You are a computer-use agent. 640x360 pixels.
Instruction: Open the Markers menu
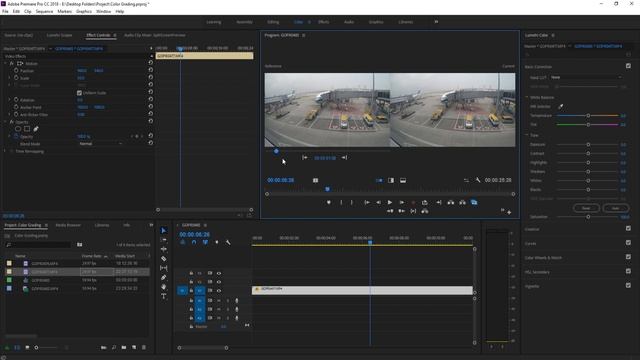point(64,11)
